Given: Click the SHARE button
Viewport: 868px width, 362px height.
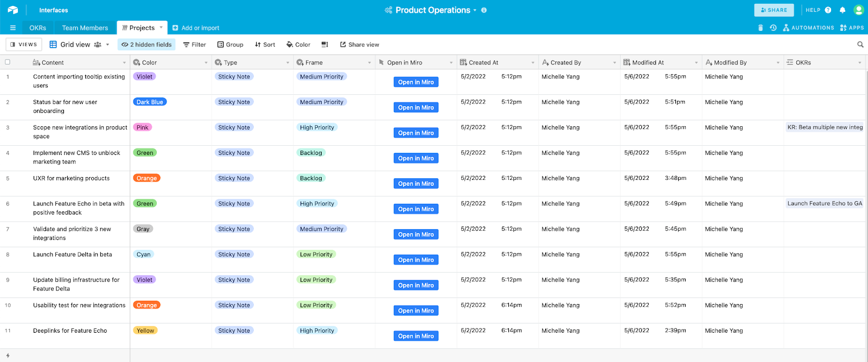Looking at the screenshot, I should (774, 10).
